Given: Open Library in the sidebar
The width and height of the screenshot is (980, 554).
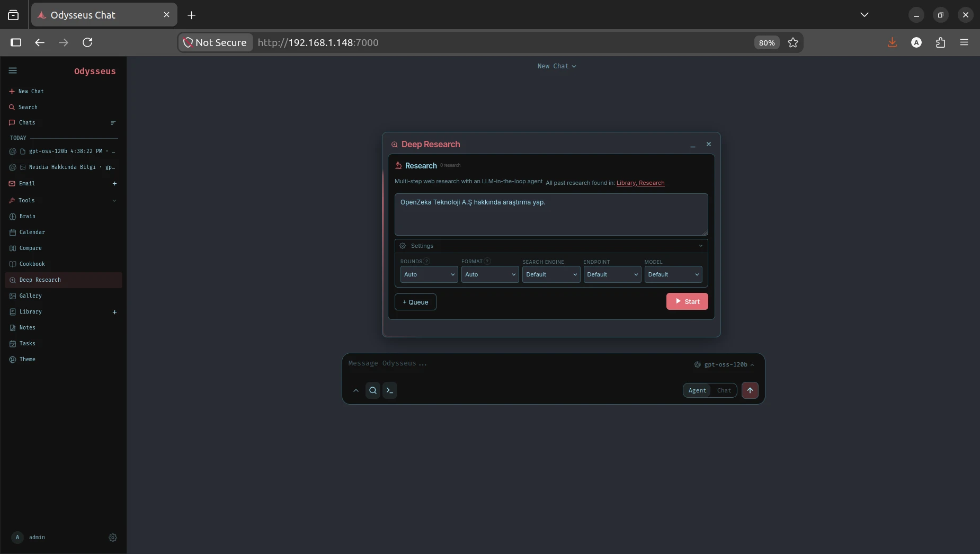Looking at the screenshot, I should pyautogui.click(x=30, y=312).
